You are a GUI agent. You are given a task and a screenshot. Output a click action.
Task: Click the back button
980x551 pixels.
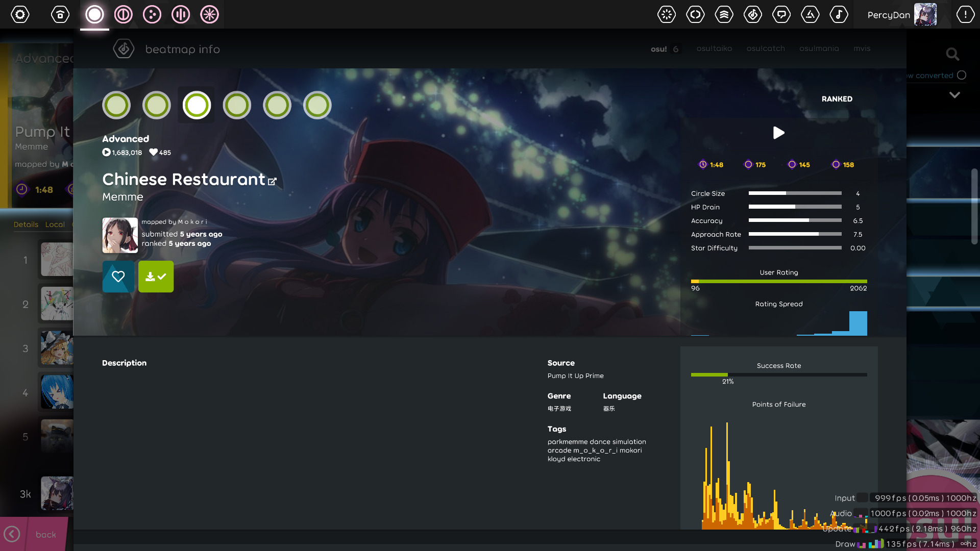point(34,534)
